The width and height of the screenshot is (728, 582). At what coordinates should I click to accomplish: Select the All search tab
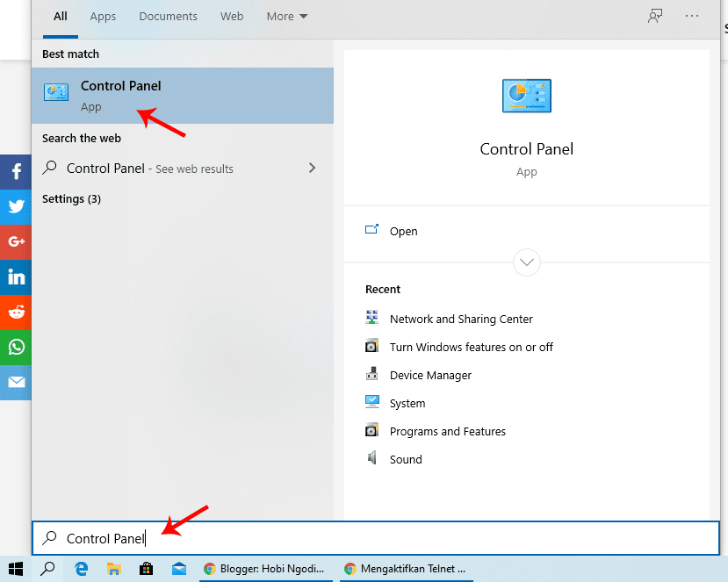(61, 17)
